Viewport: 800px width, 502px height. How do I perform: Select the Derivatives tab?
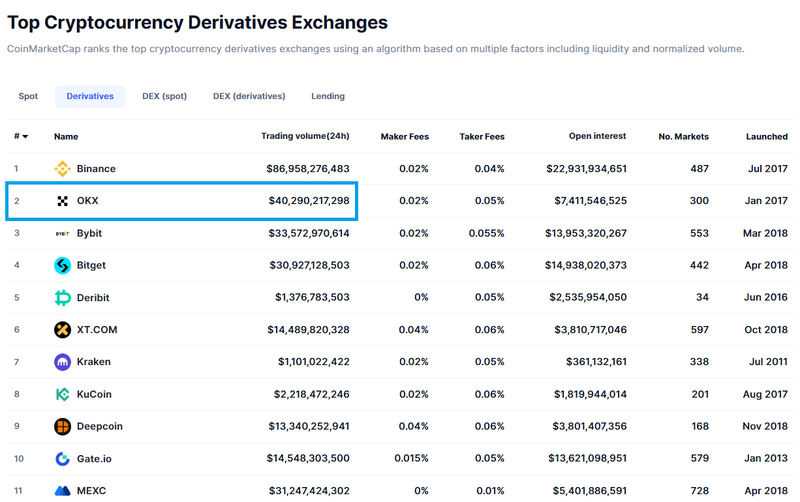click(90, 96)
